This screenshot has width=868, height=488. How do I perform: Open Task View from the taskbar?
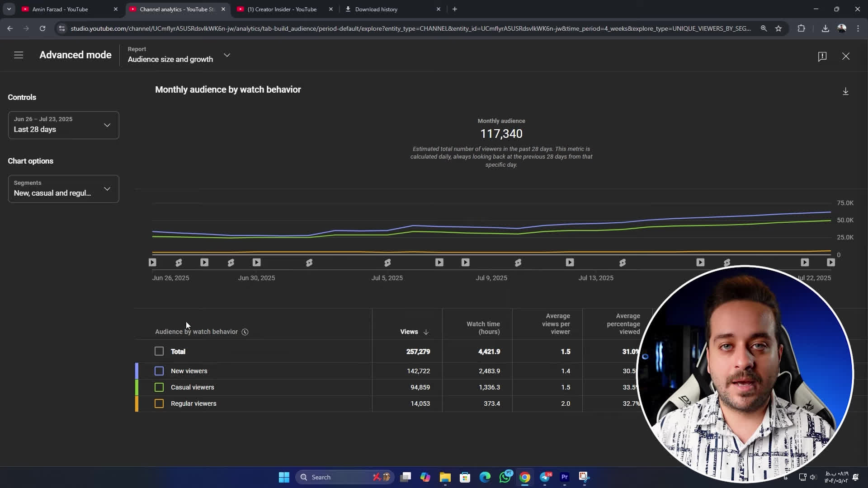[x=406, y=477]
